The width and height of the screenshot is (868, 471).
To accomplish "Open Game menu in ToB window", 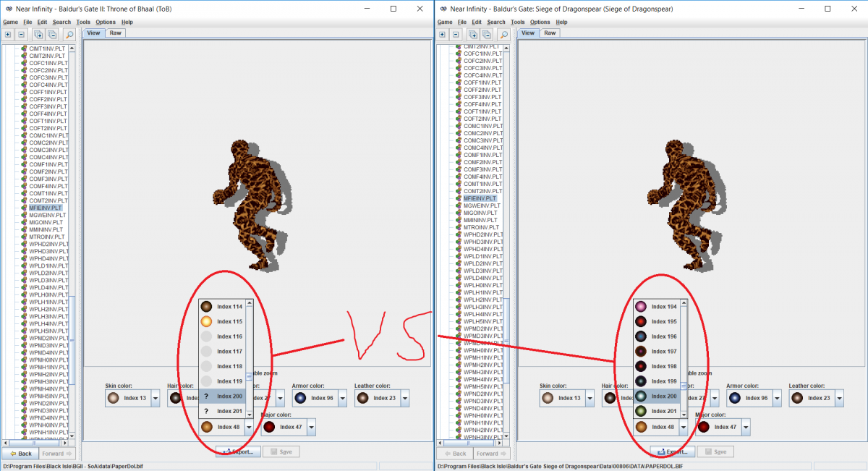I will (x=10, y=22).
